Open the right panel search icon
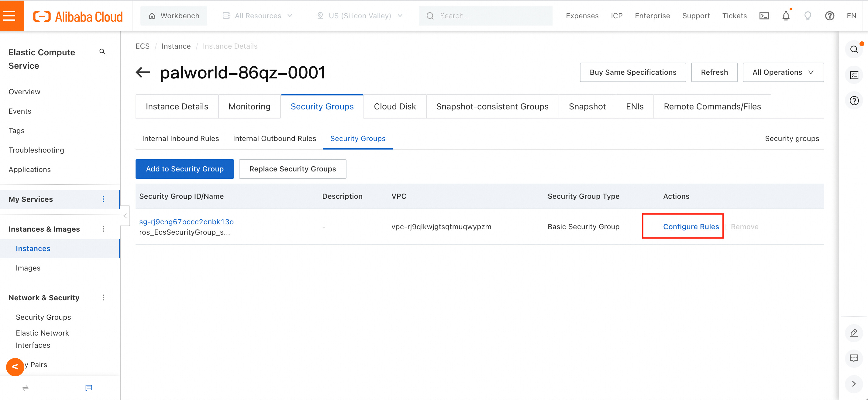This screenshot has width=868, height=400. (854, 50)
